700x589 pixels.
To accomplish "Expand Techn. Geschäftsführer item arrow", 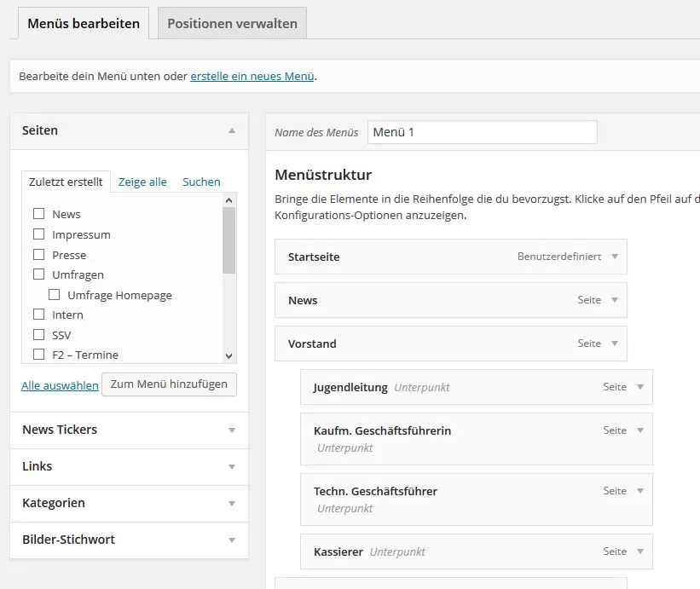I will [x=640, y=491].
